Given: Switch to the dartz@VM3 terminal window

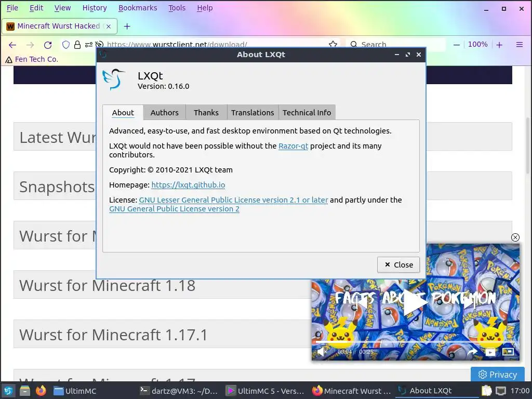Looking at the screenshot, I should tap(179, 391).
